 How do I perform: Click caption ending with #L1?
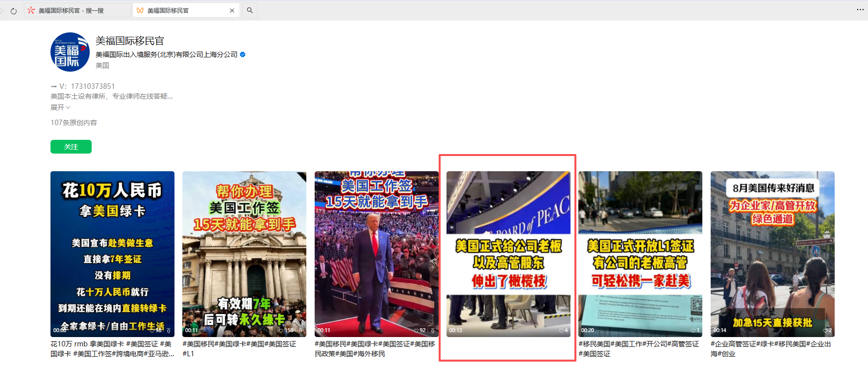point(239,349)
